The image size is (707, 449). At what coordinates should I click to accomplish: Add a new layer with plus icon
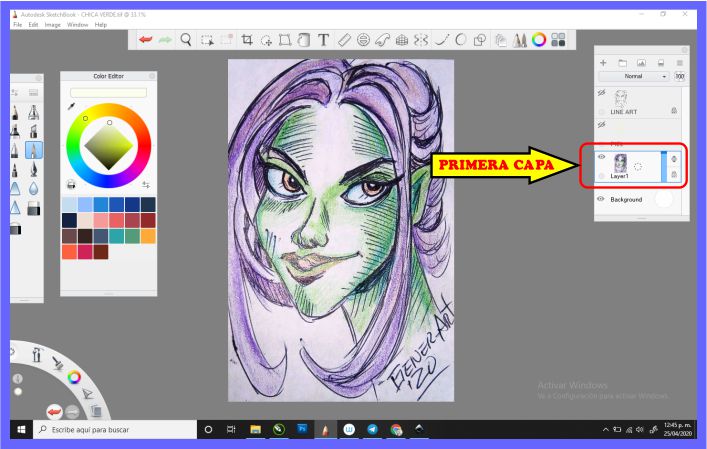pos(603,63)
